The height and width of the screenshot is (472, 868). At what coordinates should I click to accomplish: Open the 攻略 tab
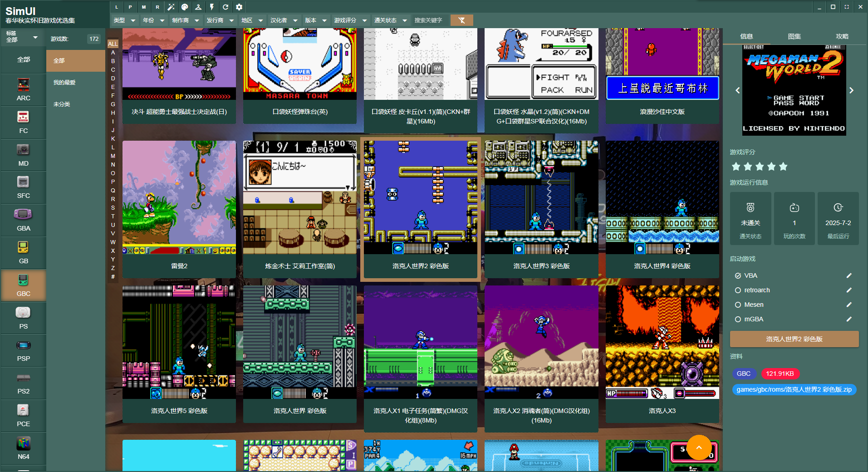842,36
